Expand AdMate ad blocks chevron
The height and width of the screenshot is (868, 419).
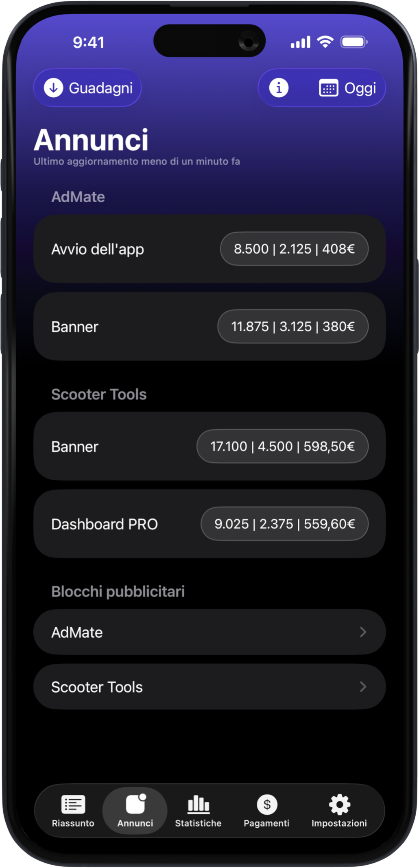tap(363, 632)
